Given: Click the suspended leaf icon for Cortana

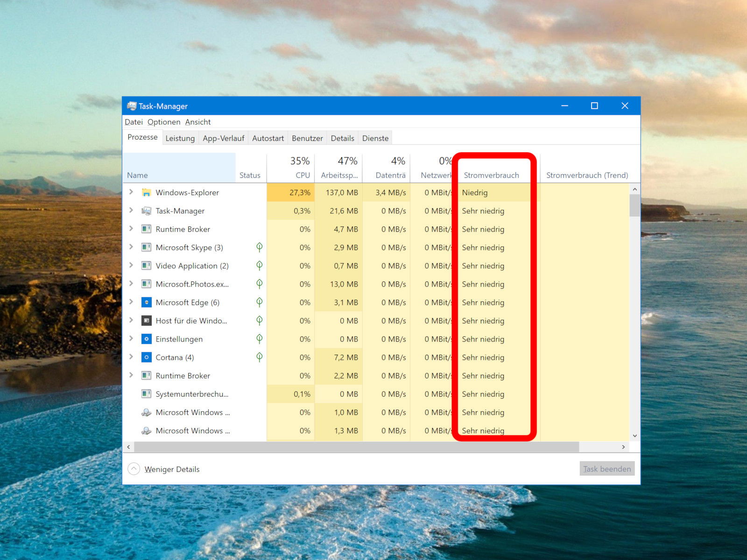Looking at the screenshot, I should 259,357.
